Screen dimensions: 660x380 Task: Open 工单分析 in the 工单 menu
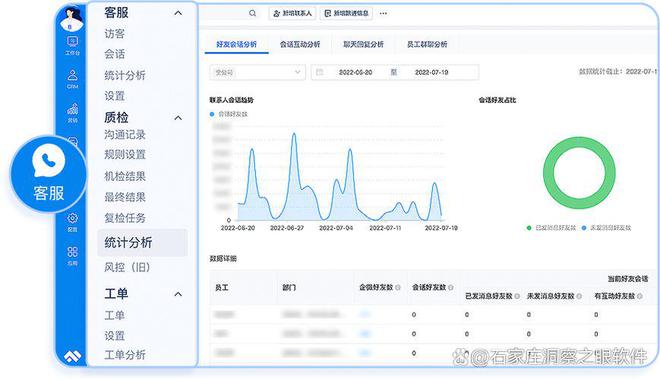tap(125, 355)
